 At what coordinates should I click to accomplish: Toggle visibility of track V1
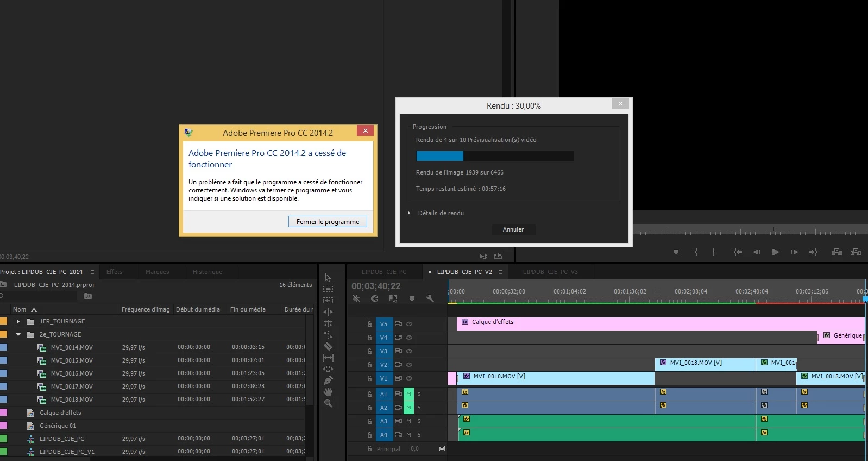click(x=409, y=378)
